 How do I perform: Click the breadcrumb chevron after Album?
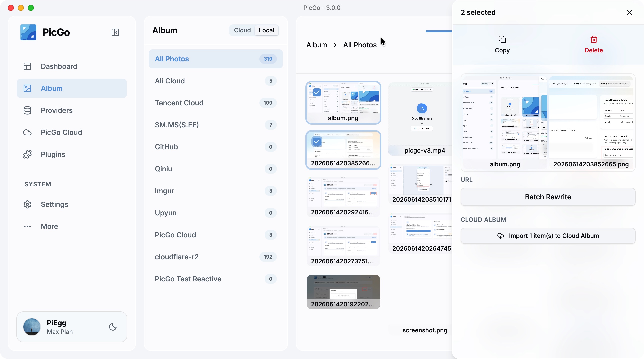(x=335, y=45)
